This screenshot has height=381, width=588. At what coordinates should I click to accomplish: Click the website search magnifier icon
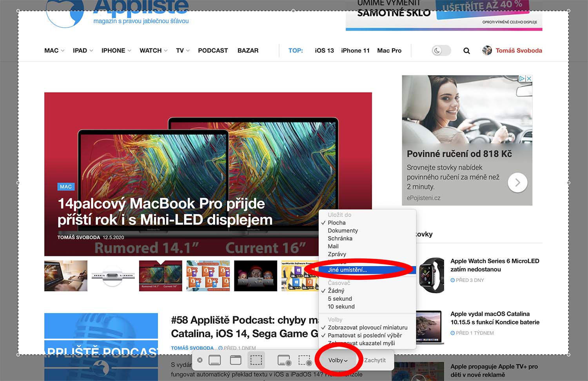click(466, 51)
